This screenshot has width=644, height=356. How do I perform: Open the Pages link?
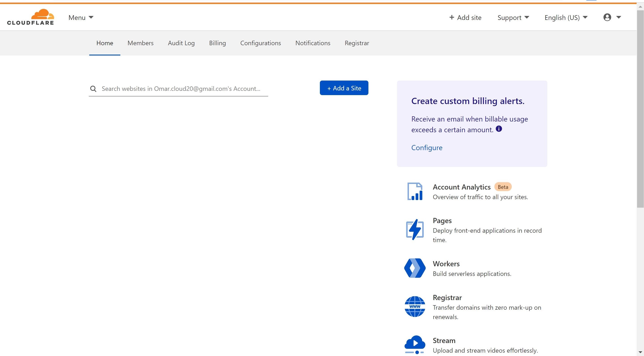coord(442,221)
